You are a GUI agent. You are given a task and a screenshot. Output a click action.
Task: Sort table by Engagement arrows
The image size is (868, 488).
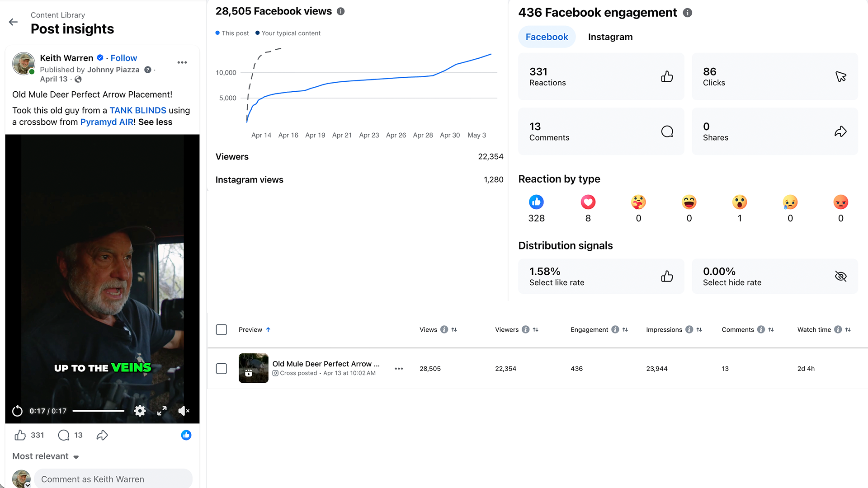[x=625, y=330]
